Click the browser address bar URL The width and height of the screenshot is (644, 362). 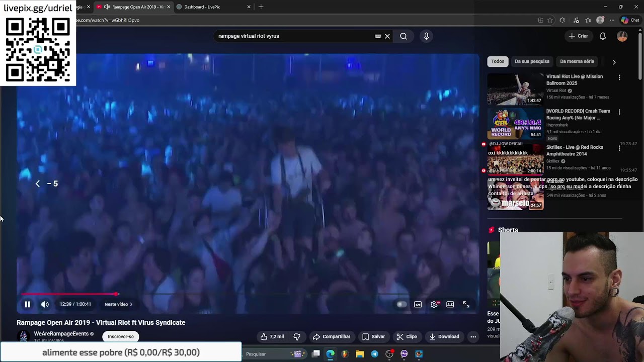(107, 20)
